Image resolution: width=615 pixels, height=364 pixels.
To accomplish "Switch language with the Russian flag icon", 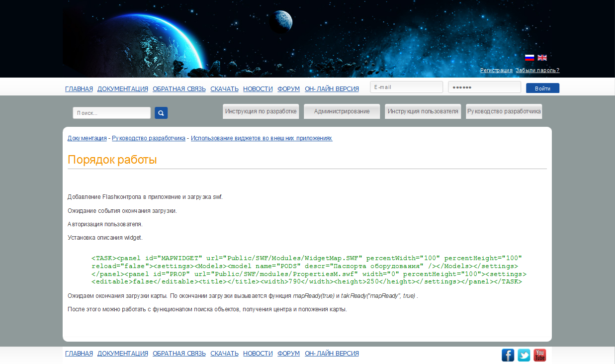I will tap(529, 58).
